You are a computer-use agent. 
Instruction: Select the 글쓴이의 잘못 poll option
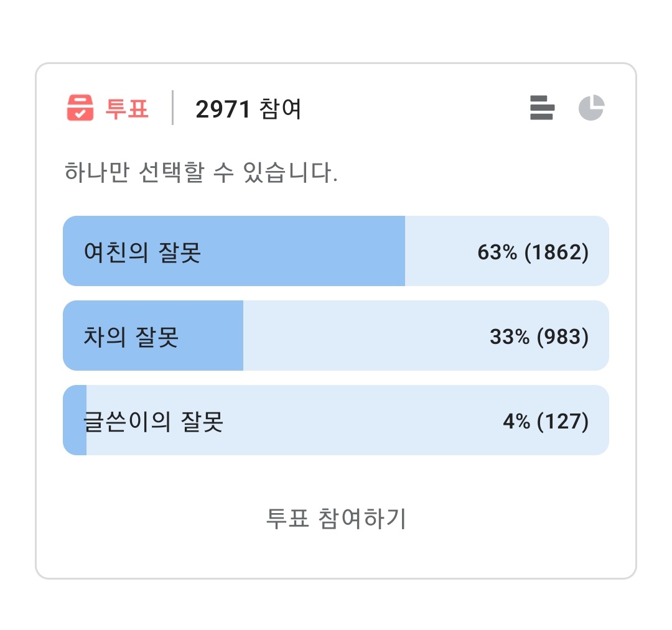pos(154,421)
